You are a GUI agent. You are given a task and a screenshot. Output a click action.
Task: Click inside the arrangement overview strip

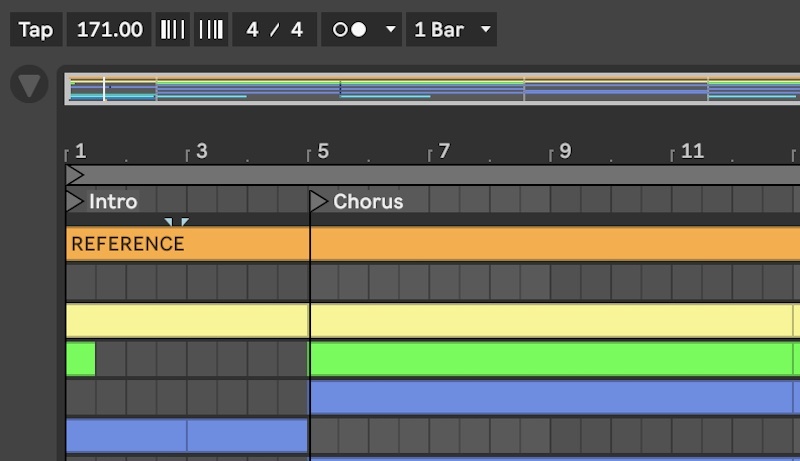430,89
